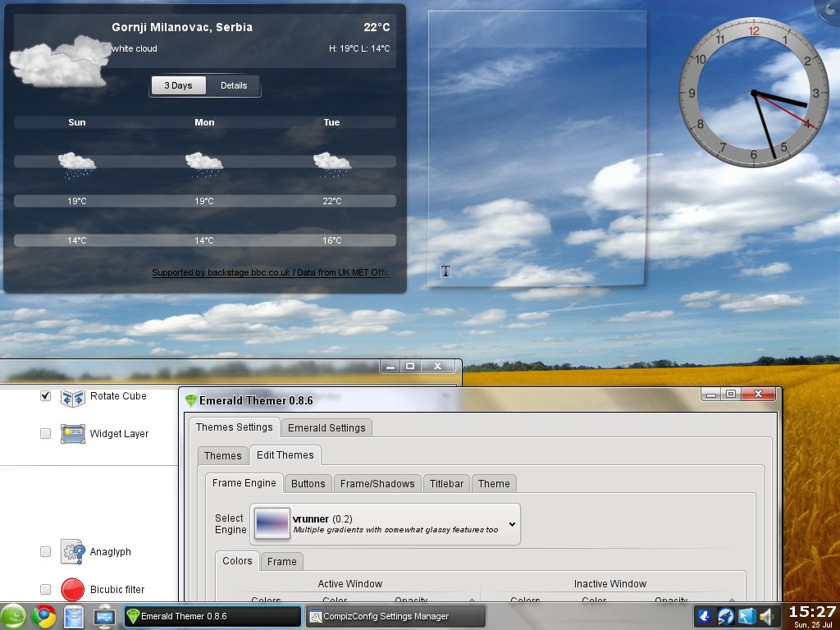Click the blue cursor tray icon
The height and width of the screenshot is (630, 840).
(746, 617)
